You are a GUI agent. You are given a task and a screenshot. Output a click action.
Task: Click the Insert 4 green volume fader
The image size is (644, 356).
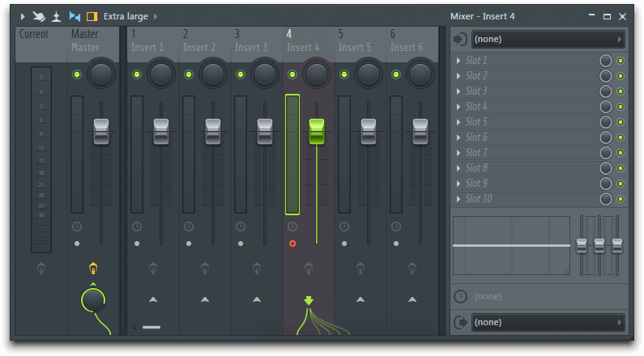316,130
